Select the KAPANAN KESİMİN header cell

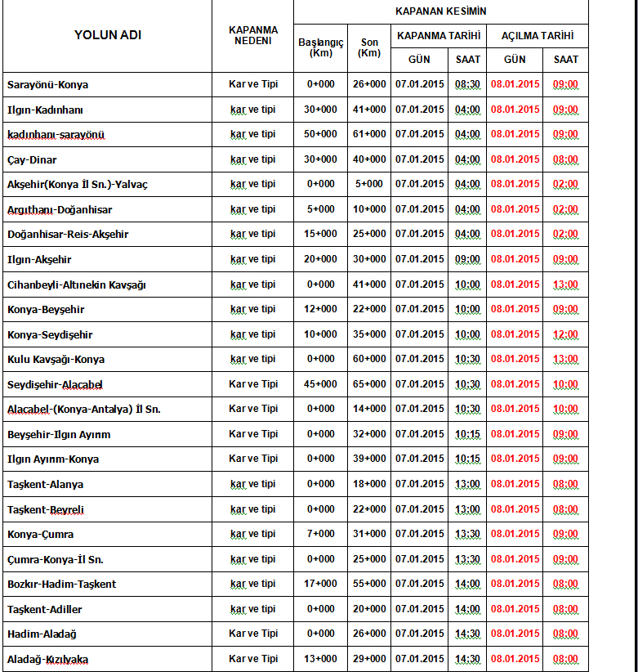(440, 11)
